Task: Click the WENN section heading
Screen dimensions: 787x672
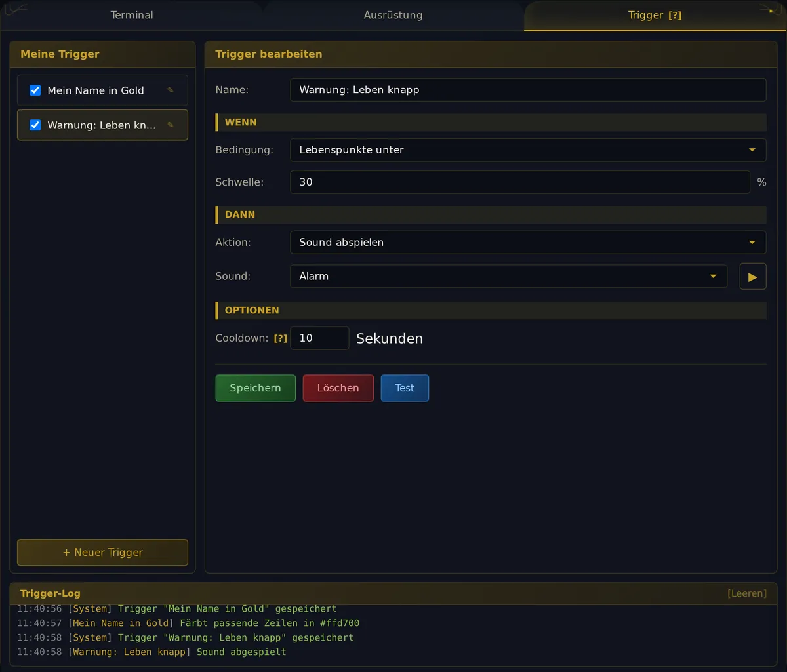Action: pos(491,123)
